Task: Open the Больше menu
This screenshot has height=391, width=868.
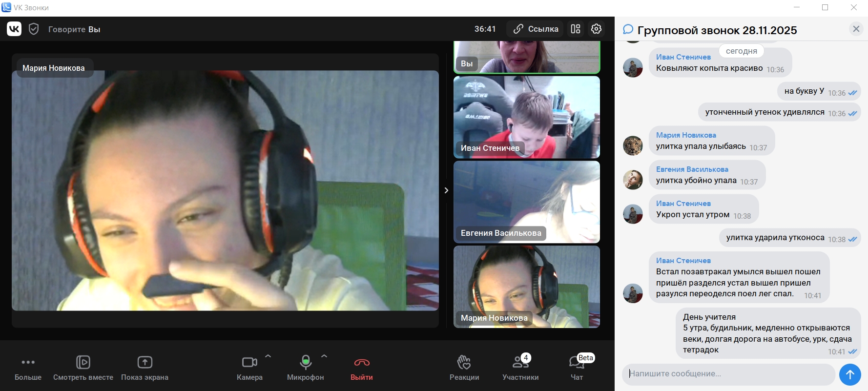Action: [28, 367]
